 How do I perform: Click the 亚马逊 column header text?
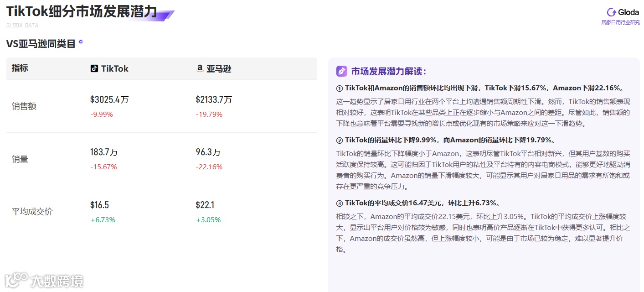coord(219,69)
